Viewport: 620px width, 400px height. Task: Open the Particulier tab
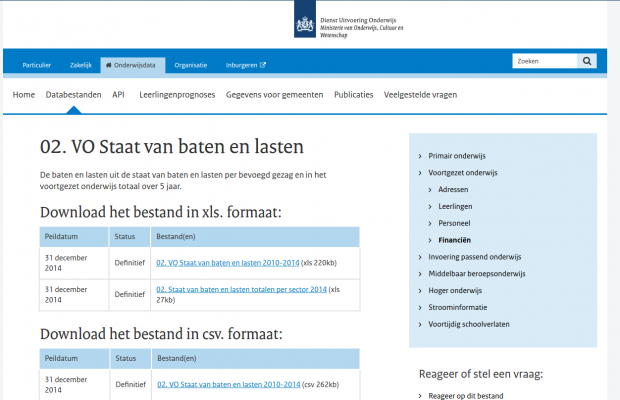[x=36, y=65]
